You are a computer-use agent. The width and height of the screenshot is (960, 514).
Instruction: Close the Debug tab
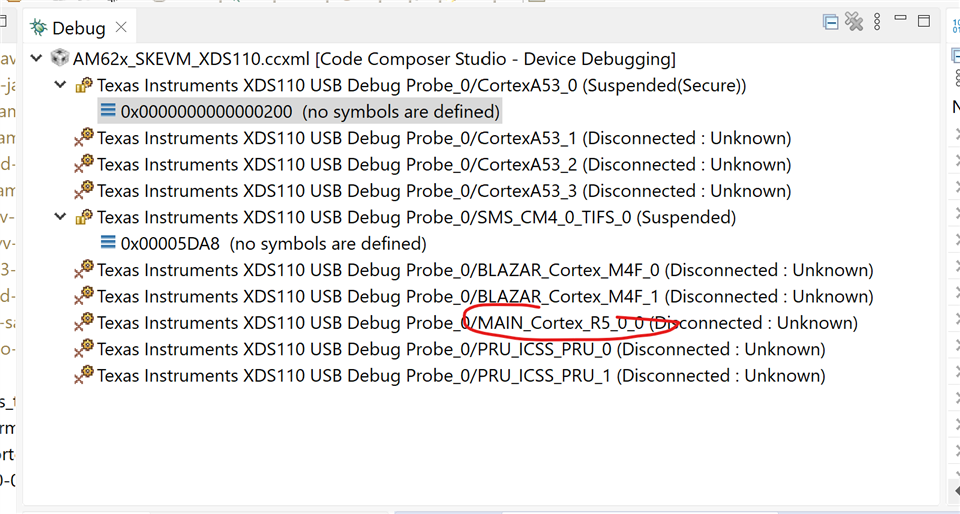click(x=121, y=27)
